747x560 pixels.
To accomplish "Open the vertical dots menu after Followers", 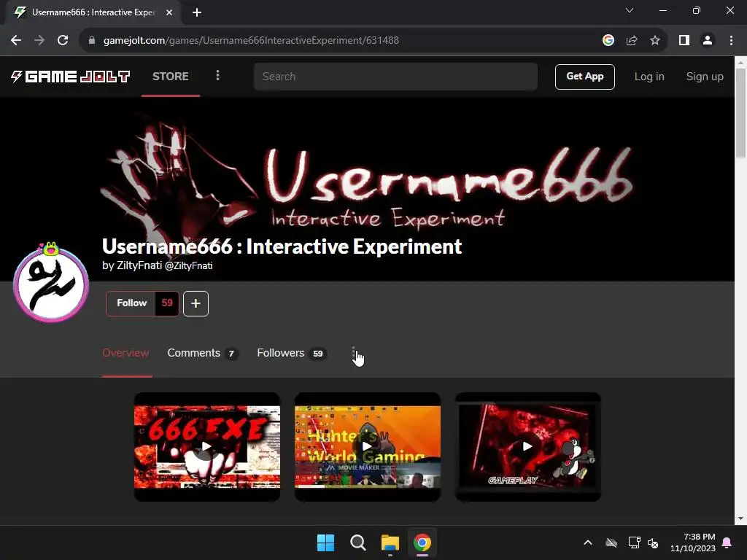I will (353, 354).
